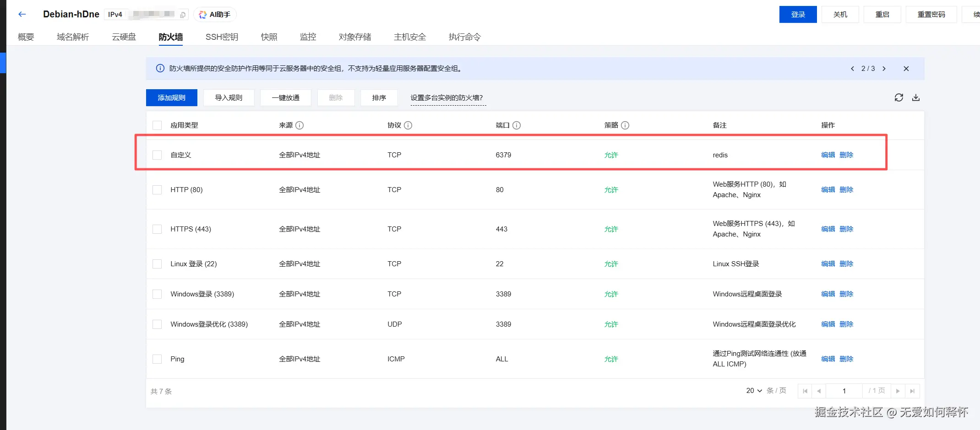Screen dimensions: 980x430
Task: Select the HTTP (80) rule checkbox
Action: (x=157, y=190)
